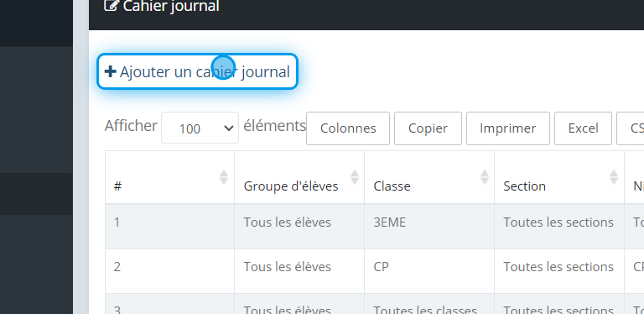644x314 pixels.
Task: Click Ajouter un cahier journal button
Action: (x=198, y=71)
